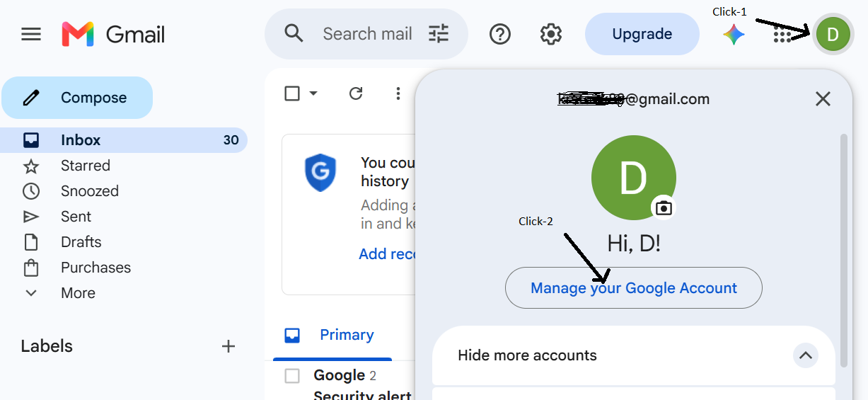Open the Inbox folder
This screenshot has height=400, width=868.
coord(124,140)
